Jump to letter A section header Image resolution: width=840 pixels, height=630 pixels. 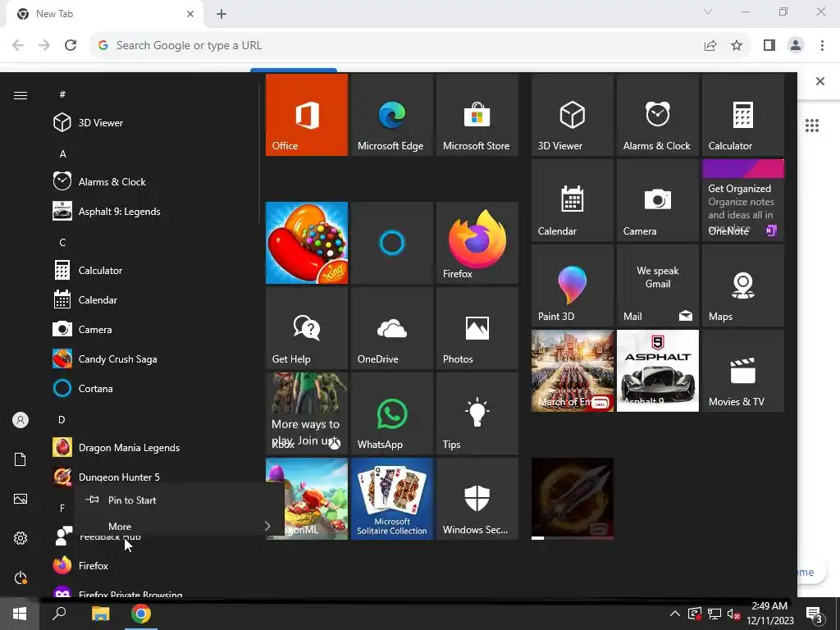point(62,153)
